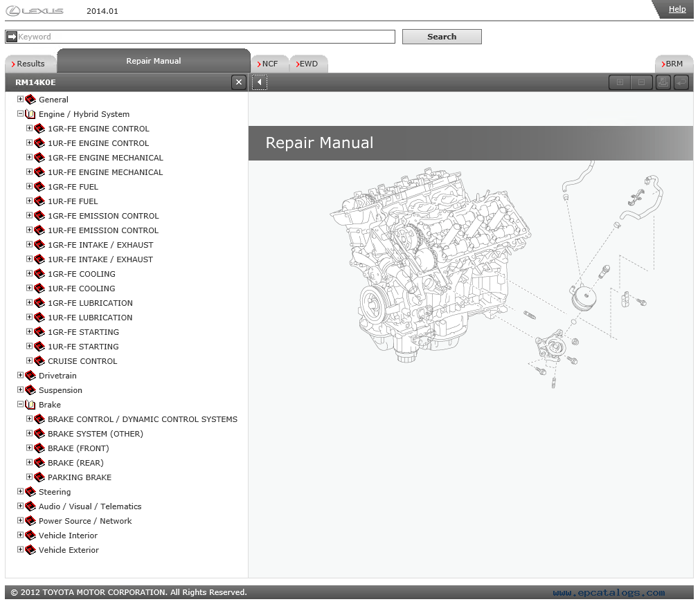Click the book icon for 1UR-FE EMISSION CONTROL

click(39, 230)
